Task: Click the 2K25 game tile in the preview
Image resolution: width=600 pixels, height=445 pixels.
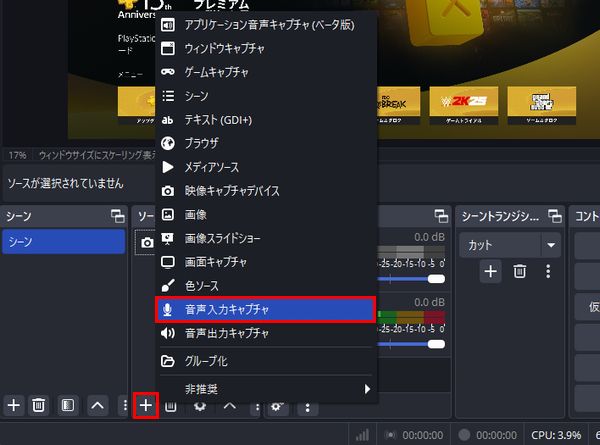Action: pos(464,105)
